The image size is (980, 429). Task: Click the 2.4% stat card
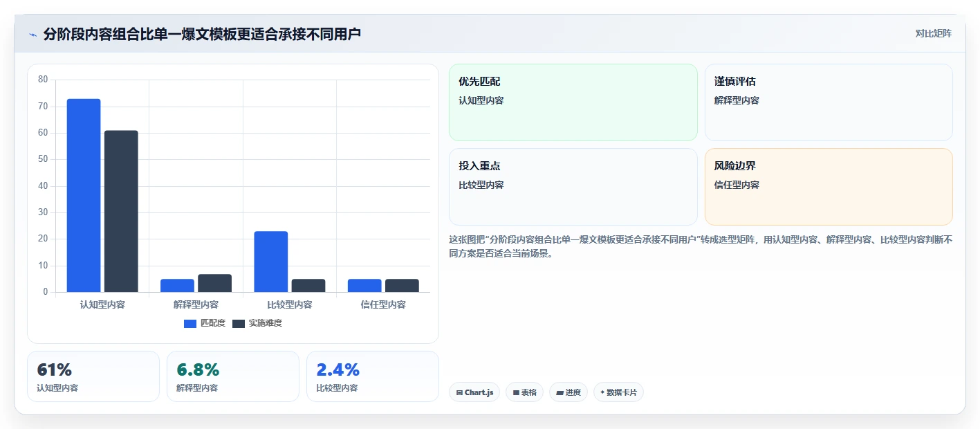tap(373, 376)
